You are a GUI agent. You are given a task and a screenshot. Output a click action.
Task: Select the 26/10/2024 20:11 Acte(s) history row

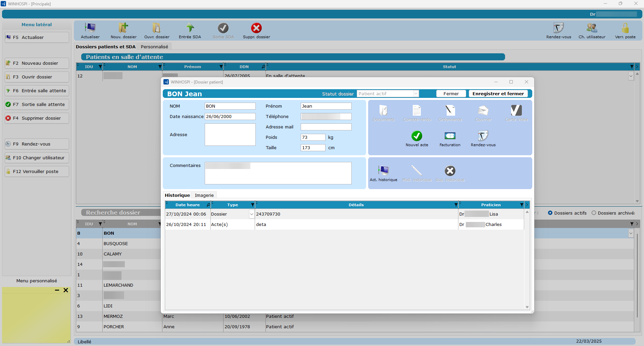(344, 224)
